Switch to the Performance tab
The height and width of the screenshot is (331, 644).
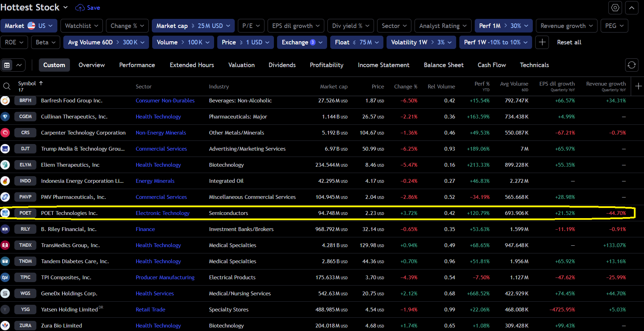(x=137, y=65)
